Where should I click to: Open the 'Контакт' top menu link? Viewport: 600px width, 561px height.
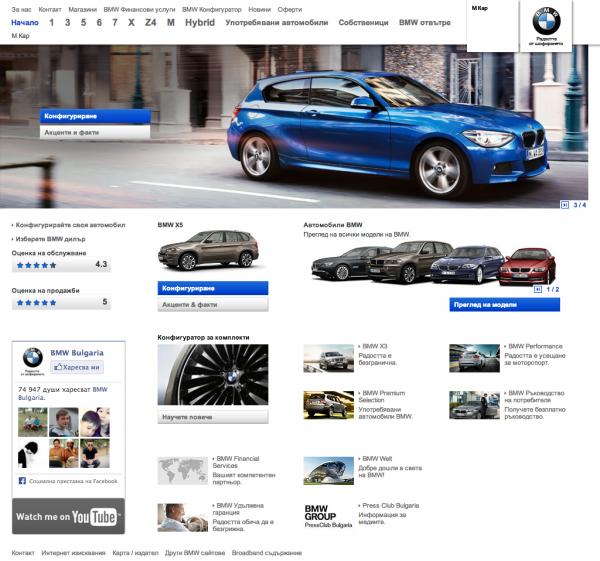click(50, 9)
